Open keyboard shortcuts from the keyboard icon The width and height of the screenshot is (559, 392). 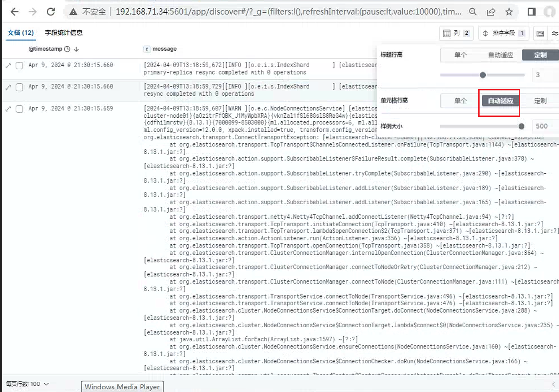pos(540,33)
